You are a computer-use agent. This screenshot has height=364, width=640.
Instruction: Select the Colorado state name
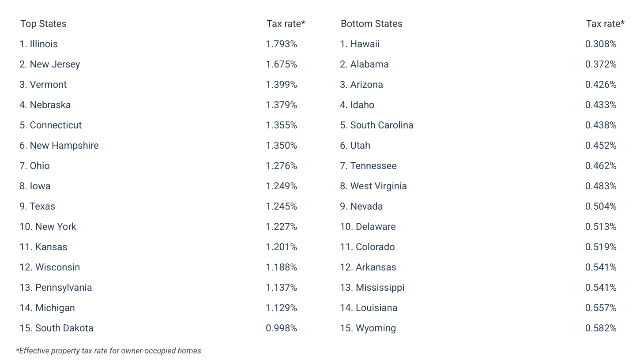(x=367, y=247)
